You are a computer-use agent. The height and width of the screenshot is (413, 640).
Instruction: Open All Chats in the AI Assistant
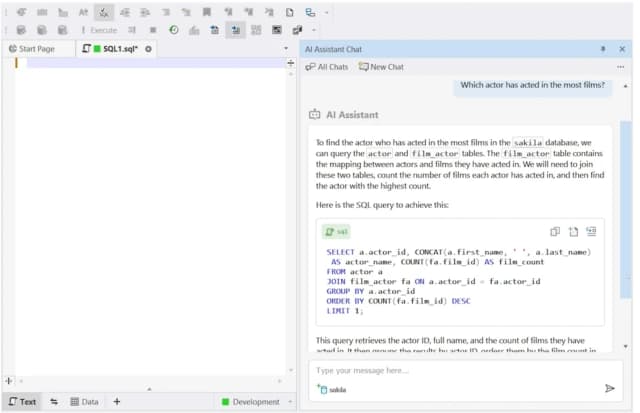coord(327,67)
